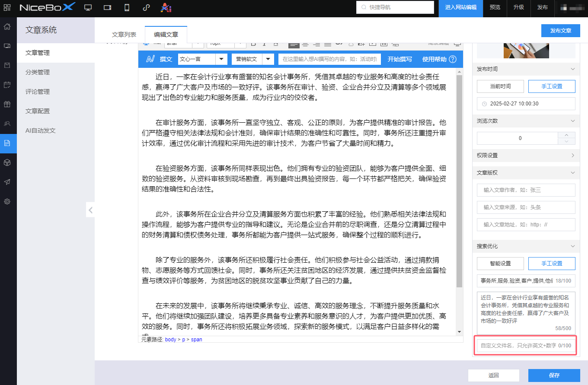Go to home icon in left sidebar

click(x=7, y=27)
